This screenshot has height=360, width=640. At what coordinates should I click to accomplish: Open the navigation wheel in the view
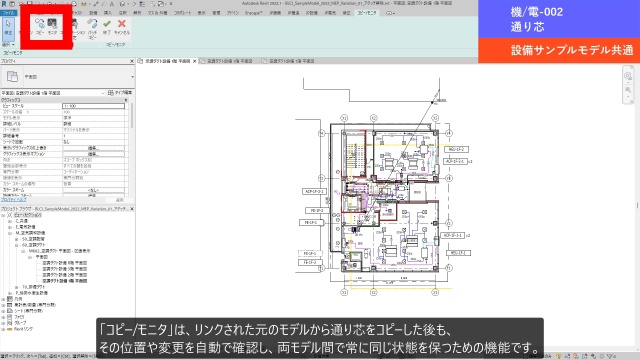(x=628, y=76)
